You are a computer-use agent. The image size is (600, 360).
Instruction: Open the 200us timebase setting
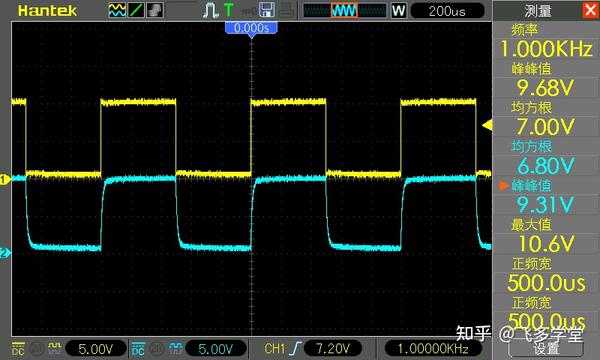447,11
